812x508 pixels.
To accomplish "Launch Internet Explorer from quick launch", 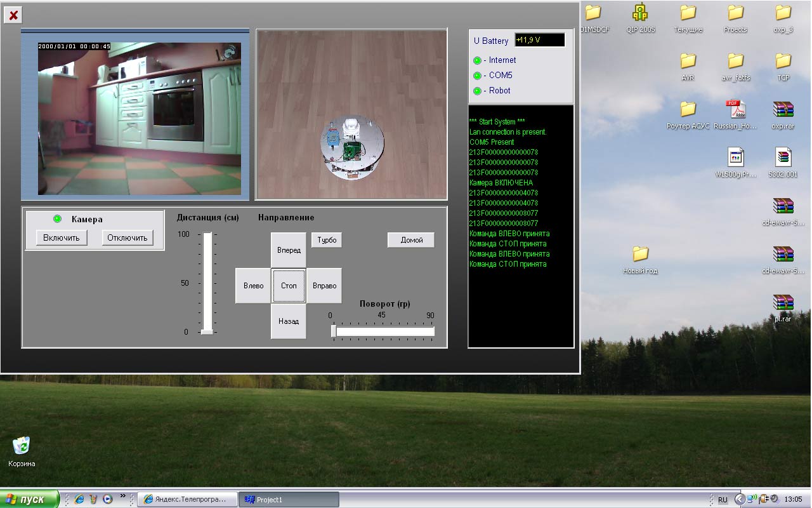I will 79,499.
